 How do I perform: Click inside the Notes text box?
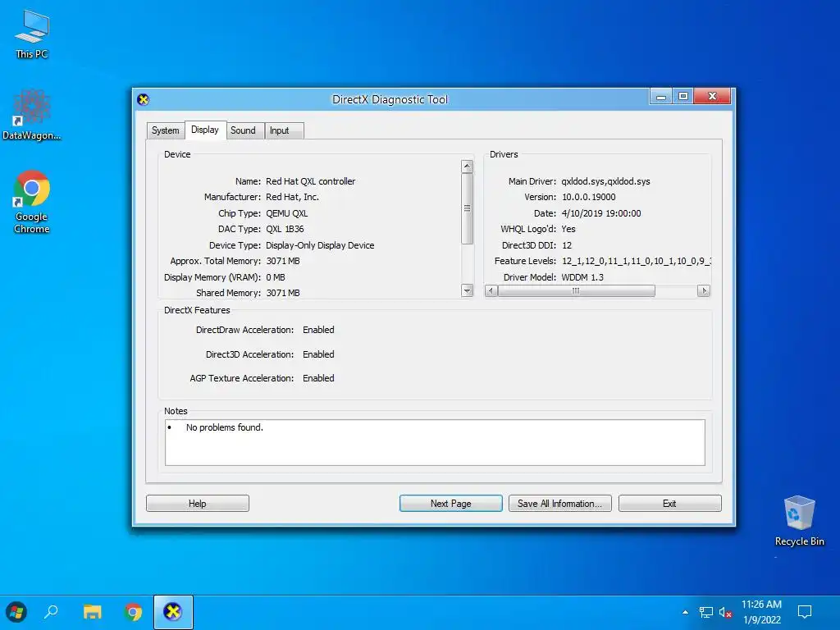(x=435, y=442)
